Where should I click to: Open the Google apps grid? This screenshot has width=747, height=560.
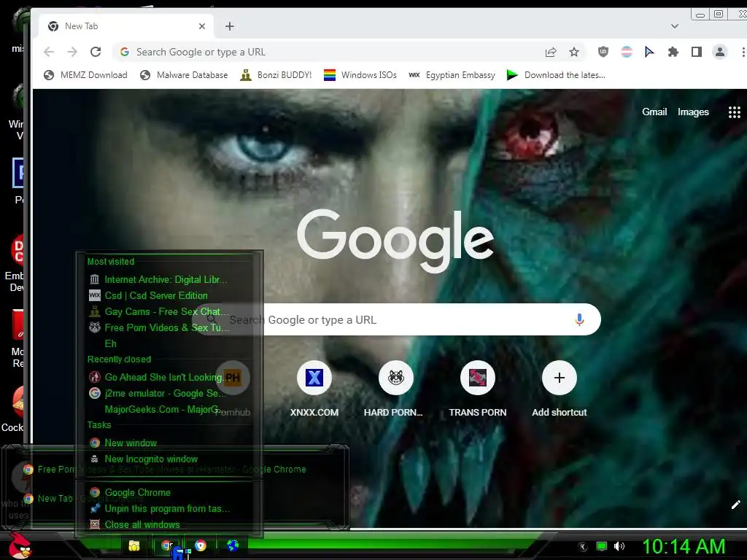(734, 112)
